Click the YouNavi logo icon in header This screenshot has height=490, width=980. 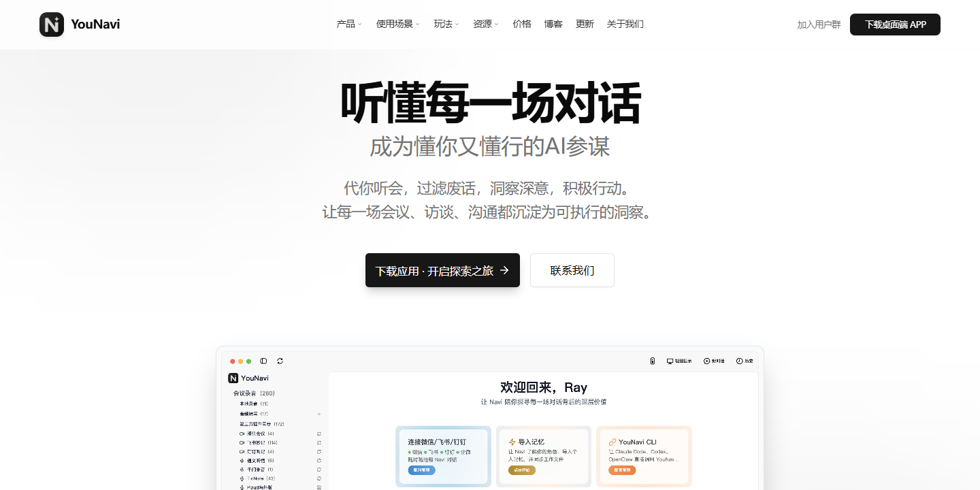coord(52,24)
